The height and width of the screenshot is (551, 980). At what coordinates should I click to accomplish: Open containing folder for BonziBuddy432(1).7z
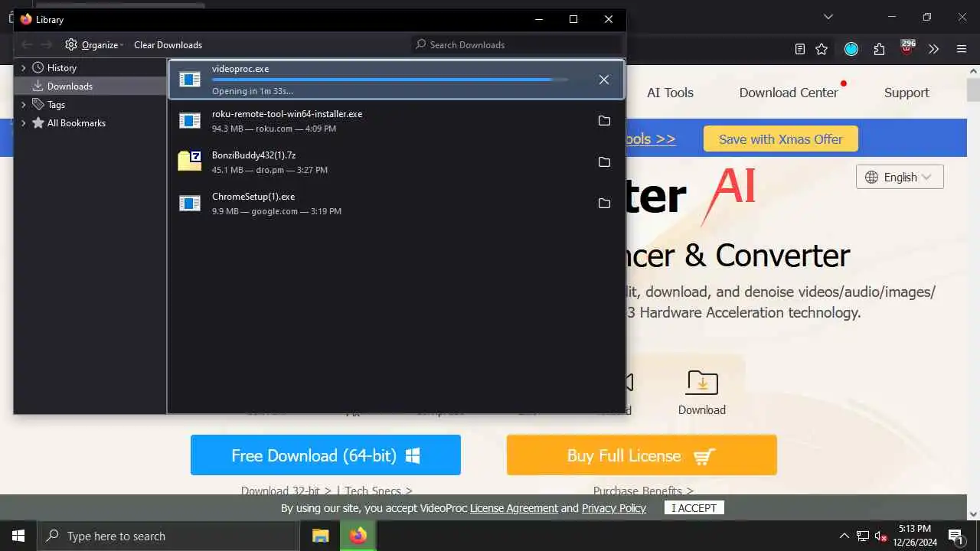(x=604, y=162)
